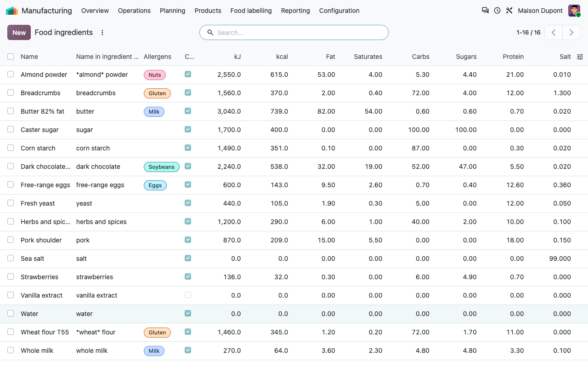Image resolution: width=588 pixels, height=368 pixels.
Task: Click the Gluten tag on Wheat flour T55 row
Action: 157,333
